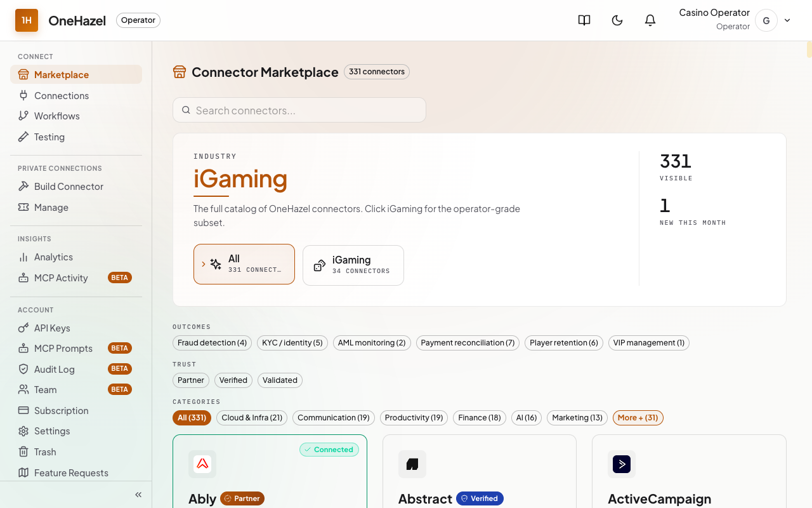Image resolution: width=812 pixels, height=508 pixels.
Task: Open the Abstract connector logo
Action: click(412, 464)
